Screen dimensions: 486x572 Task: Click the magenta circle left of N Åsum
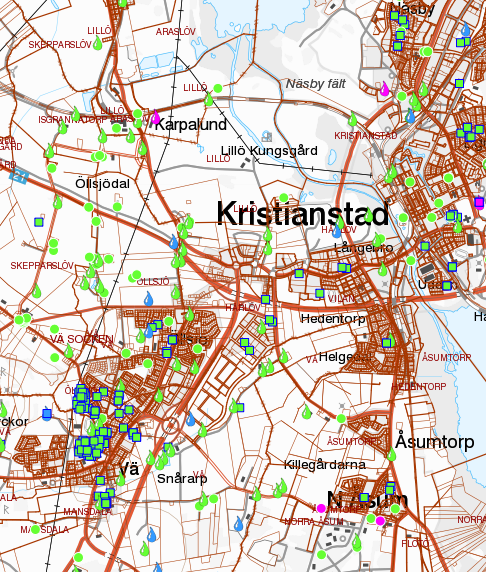click(321, 508)
